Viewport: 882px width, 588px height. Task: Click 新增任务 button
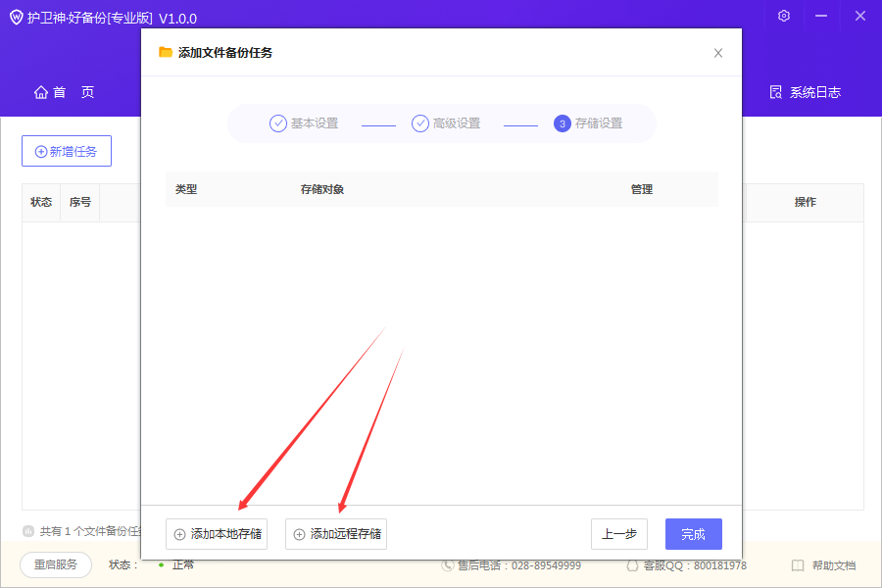[x=67, y=151]
